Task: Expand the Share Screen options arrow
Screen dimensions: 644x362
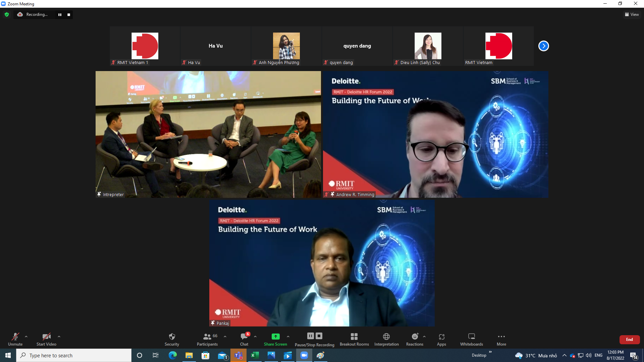Action: point(288,337)
